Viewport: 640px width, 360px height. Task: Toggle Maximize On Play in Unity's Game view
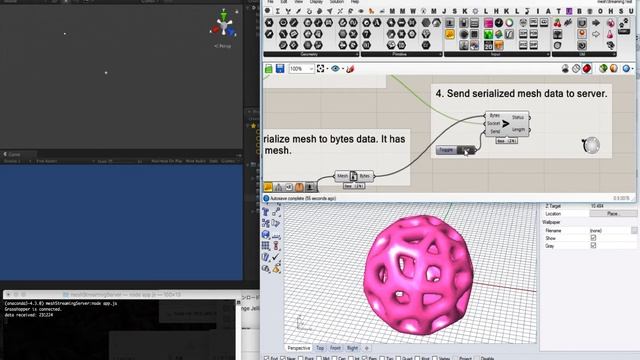167,161
